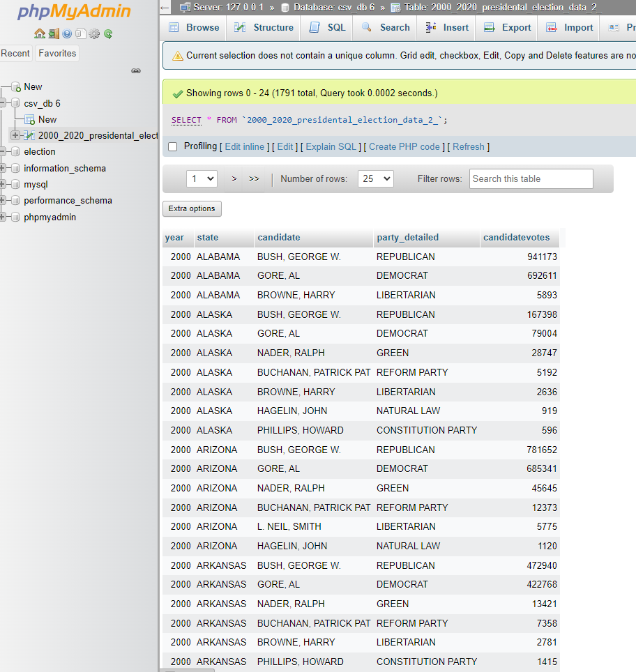Click inside the Search this table field
636x672 pixels.
(531, 178)
